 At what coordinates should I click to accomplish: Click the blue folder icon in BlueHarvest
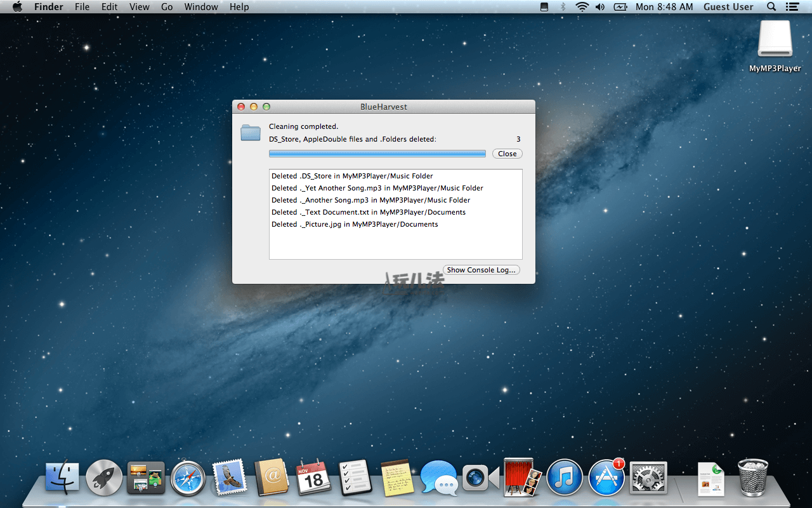pyautogui.click(x=251, y=133)
